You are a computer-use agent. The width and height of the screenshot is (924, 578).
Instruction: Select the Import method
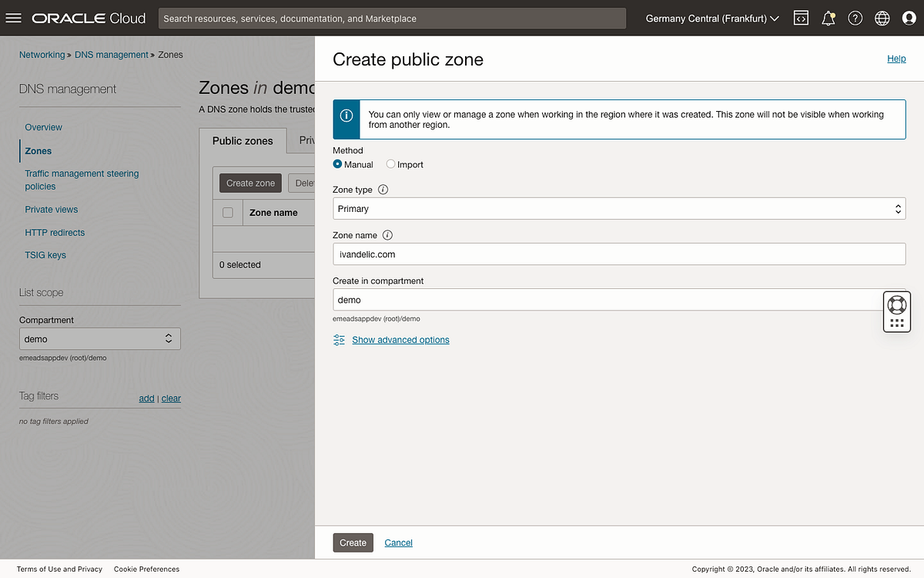coord(391,164)
